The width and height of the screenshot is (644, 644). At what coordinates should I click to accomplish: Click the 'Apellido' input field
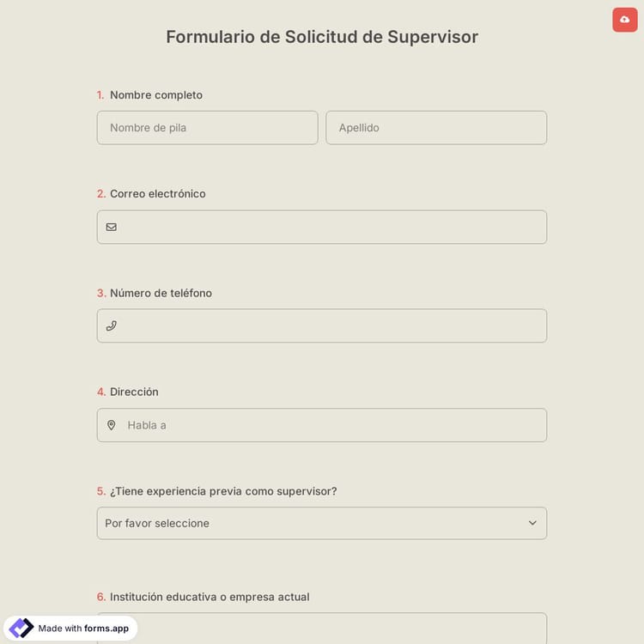pos(435,128)
